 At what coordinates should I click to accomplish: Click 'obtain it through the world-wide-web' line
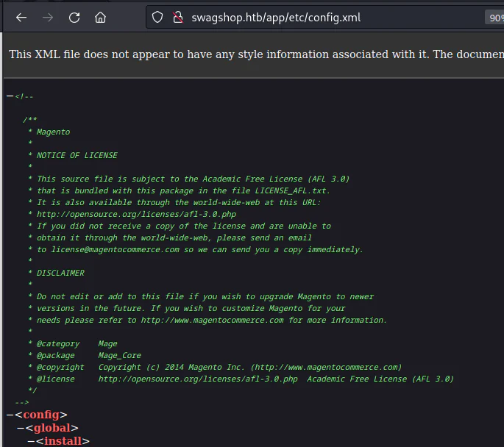(x=170, y=238)
